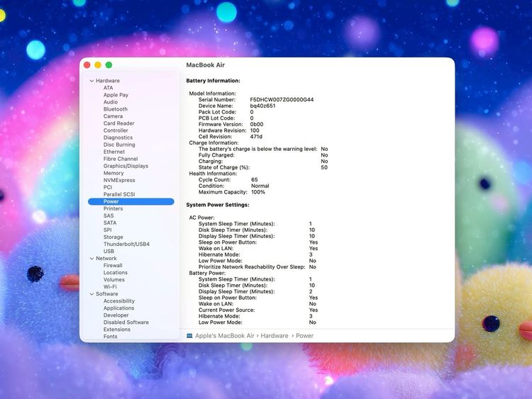Select the highlighted Power item
The image size is (532, 399).
(131, 202)
